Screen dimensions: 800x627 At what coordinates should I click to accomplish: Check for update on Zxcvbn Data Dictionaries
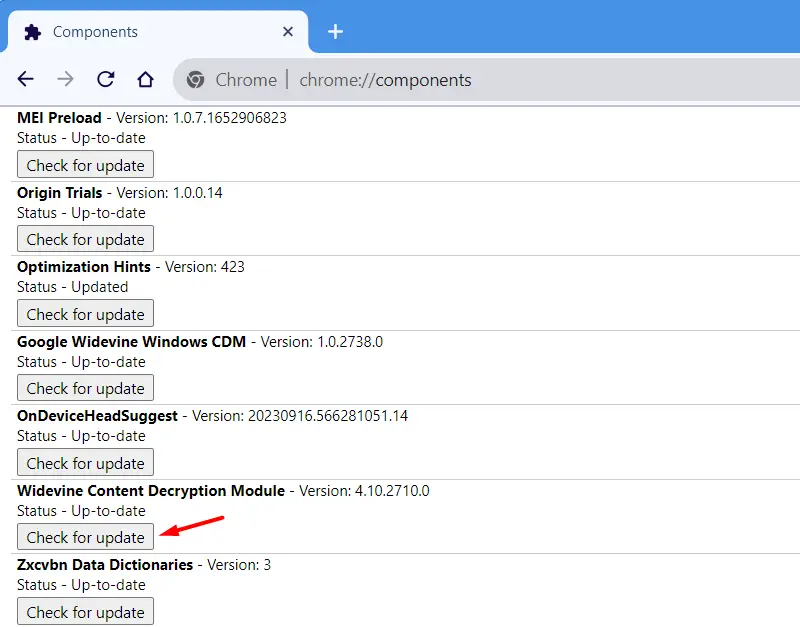(85, 611)
